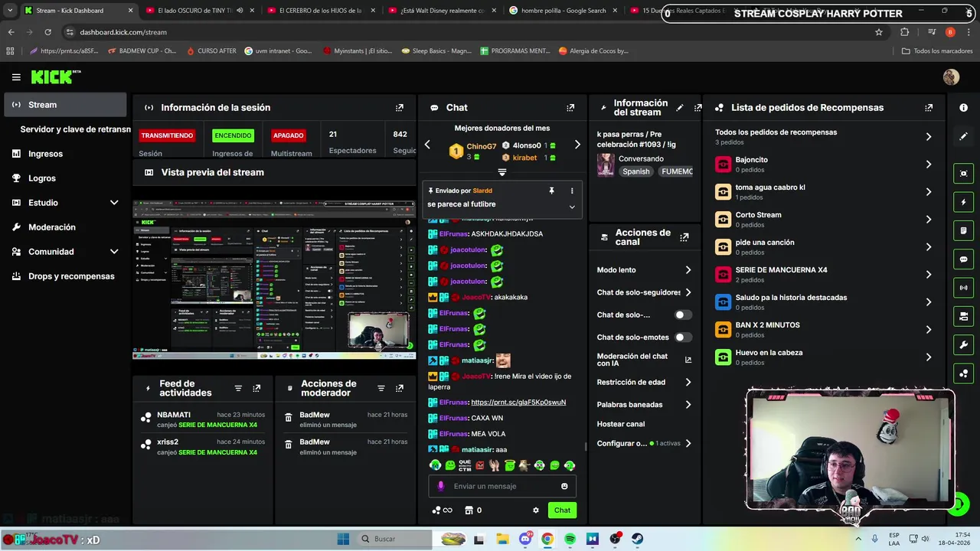Open the pinned message options menu

coord(572,191)
